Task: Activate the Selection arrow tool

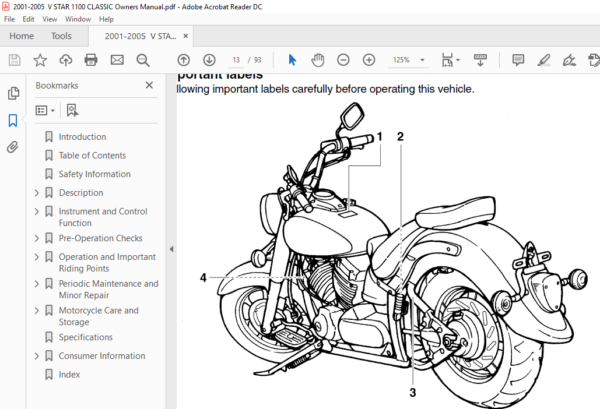Action: tap(292, 60)
